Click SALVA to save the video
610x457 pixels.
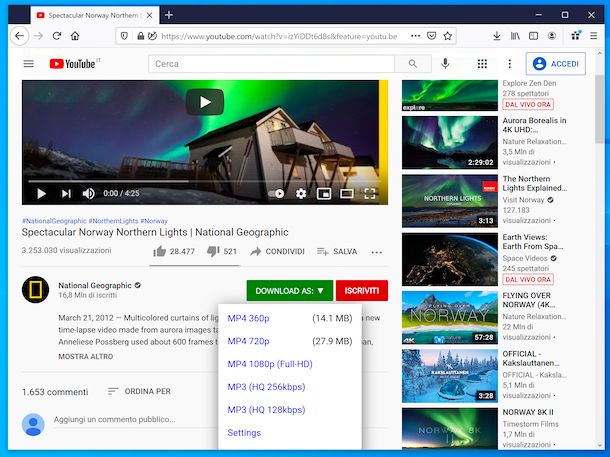pos(337,252)
